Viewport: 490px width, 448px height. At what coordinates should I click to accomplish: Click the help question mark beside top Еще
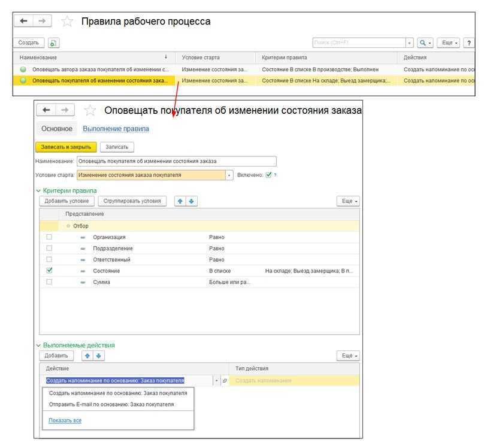pyautogui.click(x=469, y=43)
